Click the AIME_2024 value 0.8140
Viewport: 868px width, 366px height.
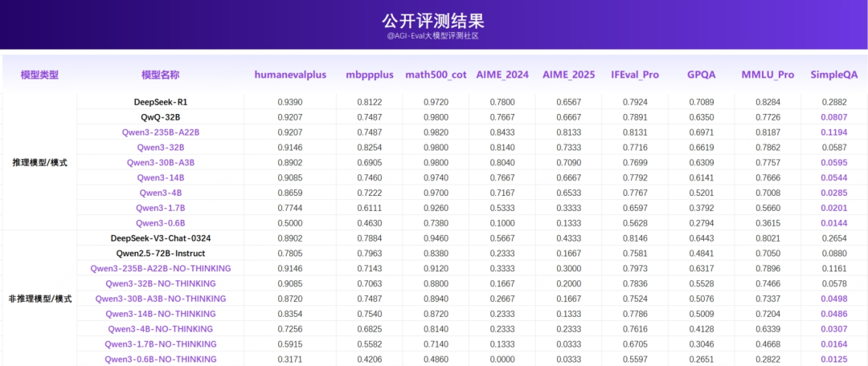tap(502, 148)
